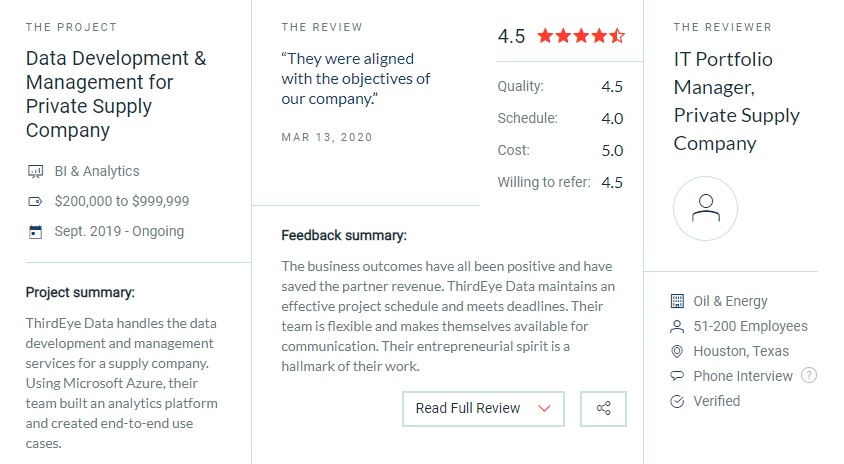Click the reviewer profile avatar icon
Screen dimensions: 844x464
[705, 208]
